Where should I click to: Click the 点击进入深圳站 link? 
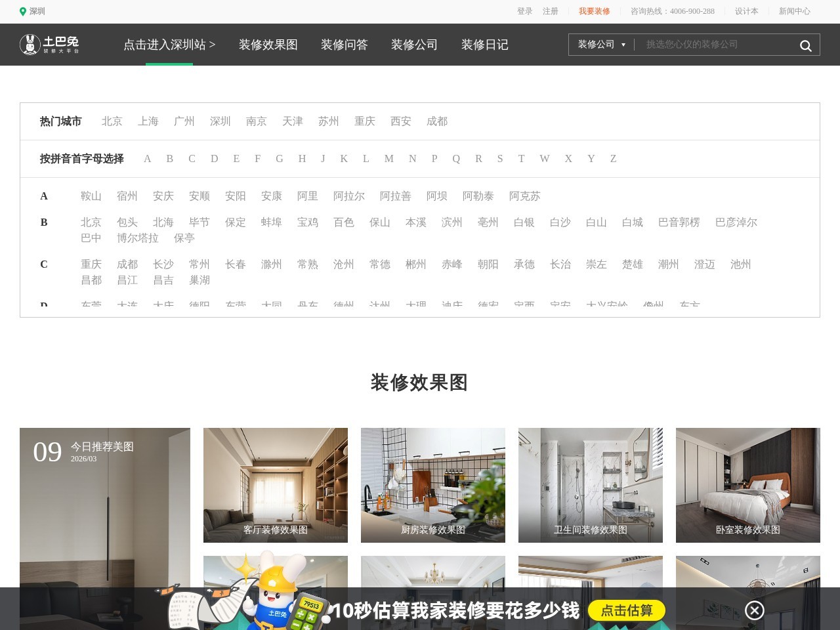(169, 45)
